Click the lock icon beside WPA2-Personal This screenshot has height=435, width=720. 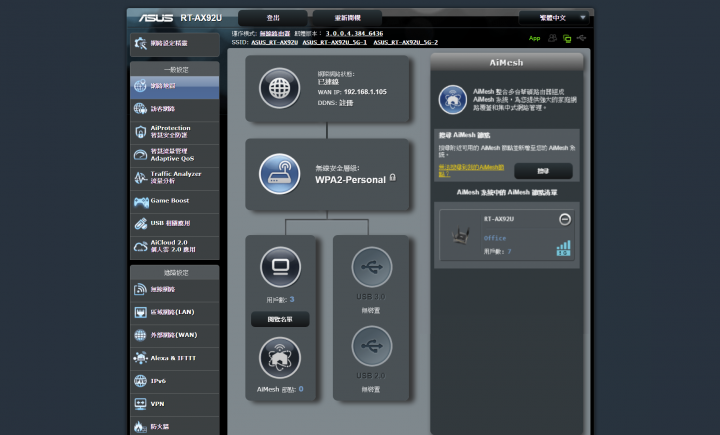click(x=393, y=177)
